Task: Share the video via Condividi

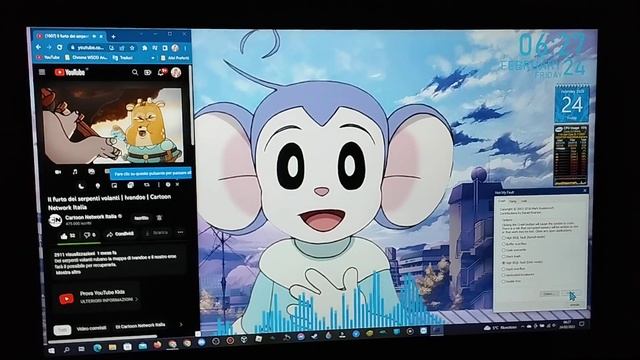Action: click(120, 234)
